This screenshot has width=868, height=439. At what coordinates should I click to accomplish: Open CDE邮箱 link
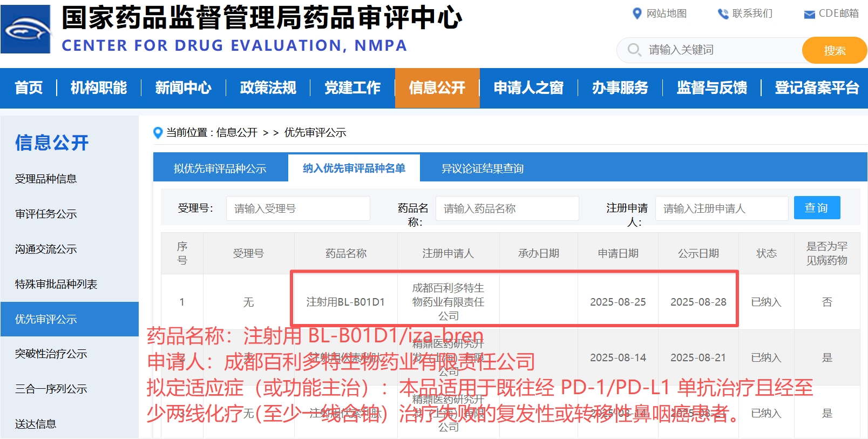(838, 13)
